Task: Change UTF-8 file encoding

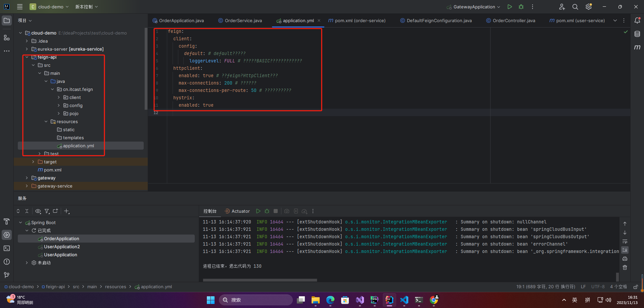Action: tap(598, 287)
